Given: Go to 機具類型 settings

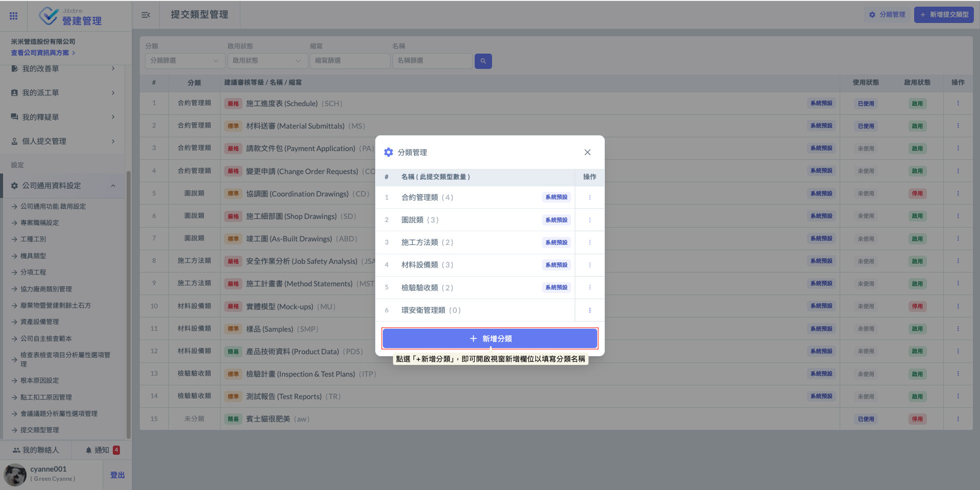Looking at the screenshot, I should (33, 256).
